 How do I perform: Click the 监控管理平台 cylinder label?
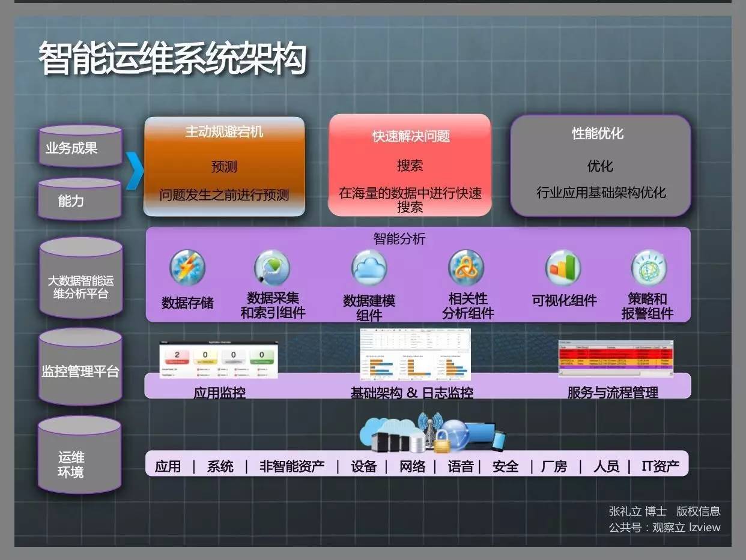click(x=80, y=371)
